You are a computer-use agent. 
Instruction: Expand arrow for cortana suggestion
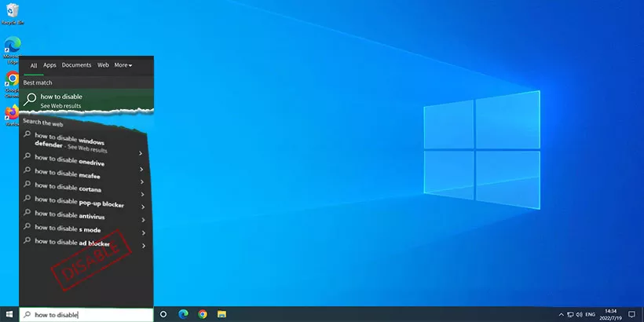[142, 194]
